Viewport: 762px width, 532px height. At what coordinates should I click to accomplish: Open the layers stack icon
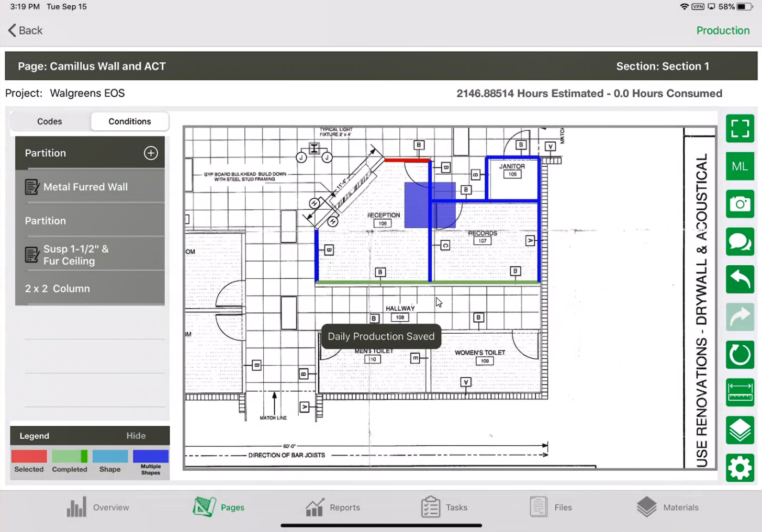pyautogui.click(x=739, y=430)
